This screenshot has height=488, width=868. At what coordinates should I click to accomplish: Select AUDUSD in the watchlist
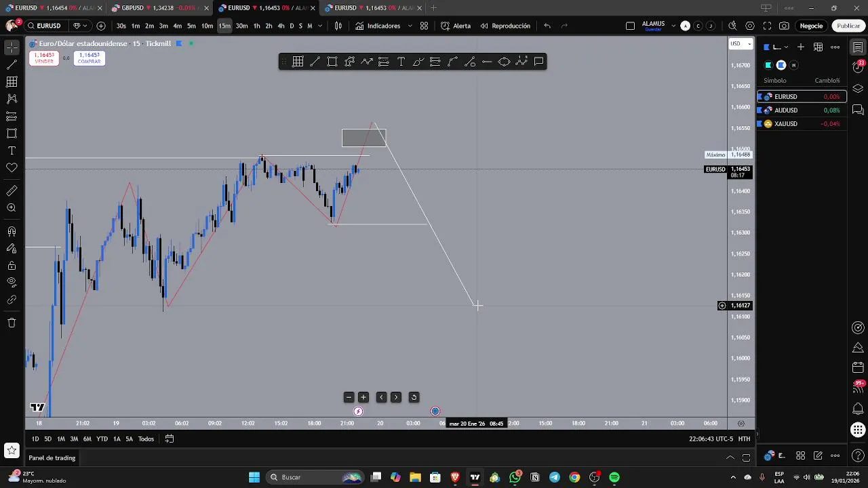coord(802,110)
